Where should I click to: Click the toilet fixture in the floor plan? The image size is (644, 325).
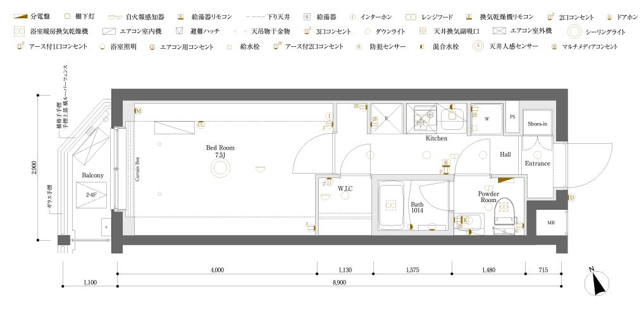(504, 212)
